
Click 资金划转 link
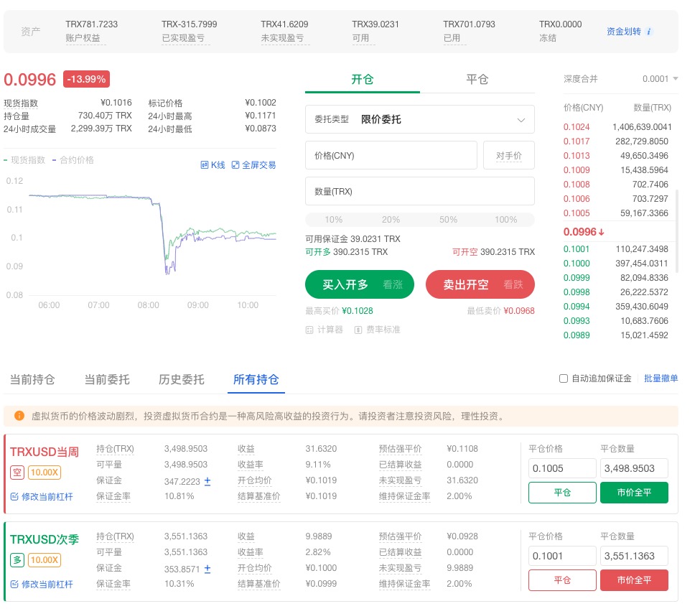pos(624,32)
